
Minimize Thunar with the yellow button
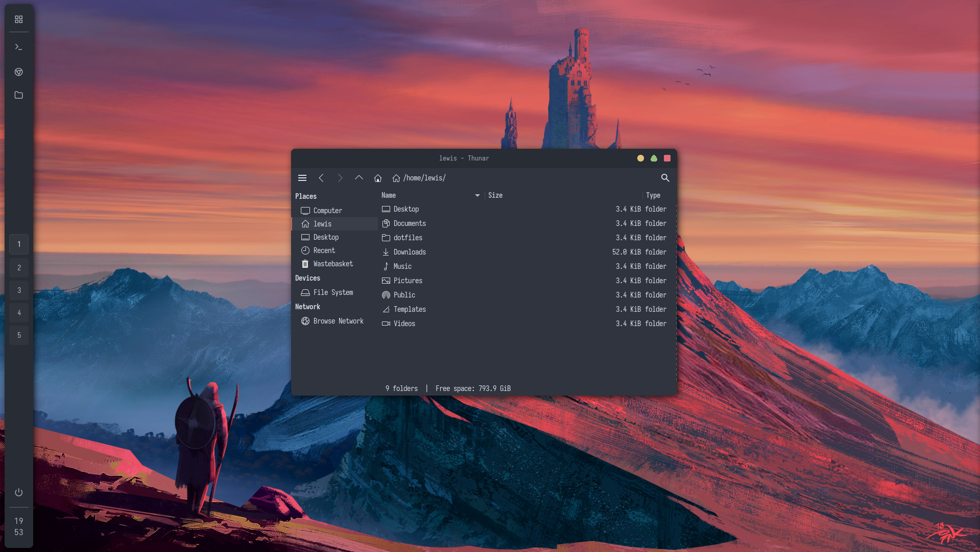tap(640, 158)
